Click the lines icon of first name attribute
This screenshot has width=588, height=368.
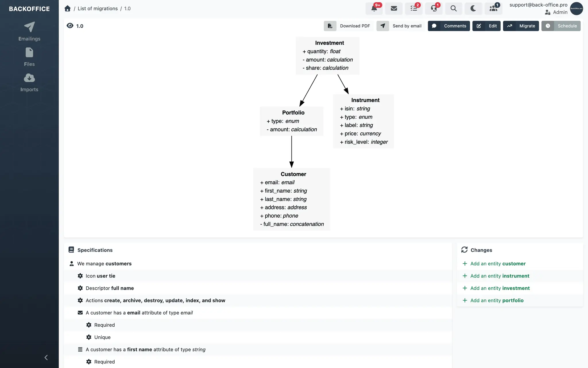(80, 349)
